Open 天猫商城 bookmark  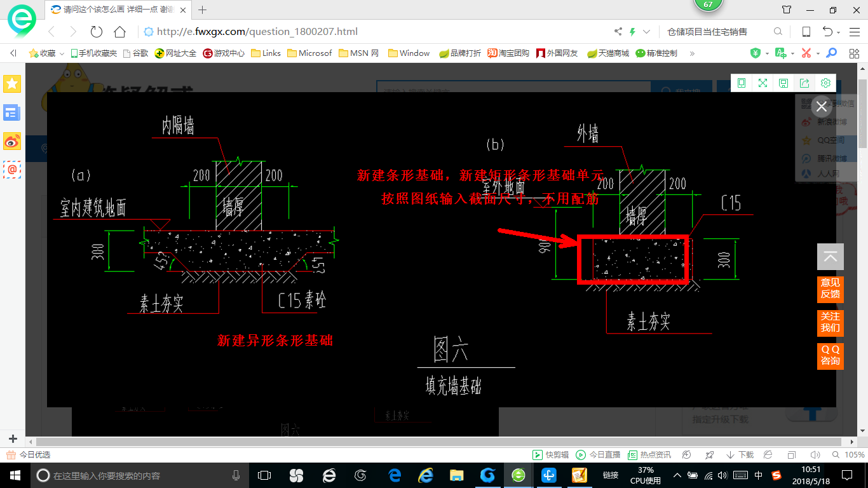tap(608, 53)
